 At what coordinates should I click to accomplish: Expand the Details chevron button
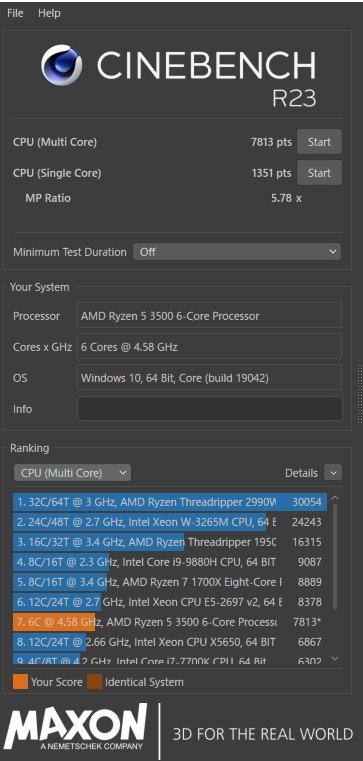tap(333, 473)
